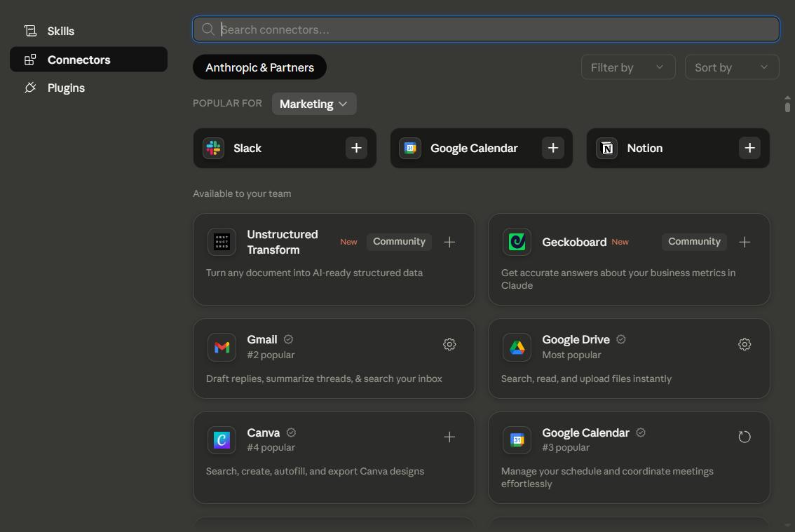This screenshot has width=795, height=532.
Task: Click the Connectors sidebar icon
Action: tap(30, 60)
